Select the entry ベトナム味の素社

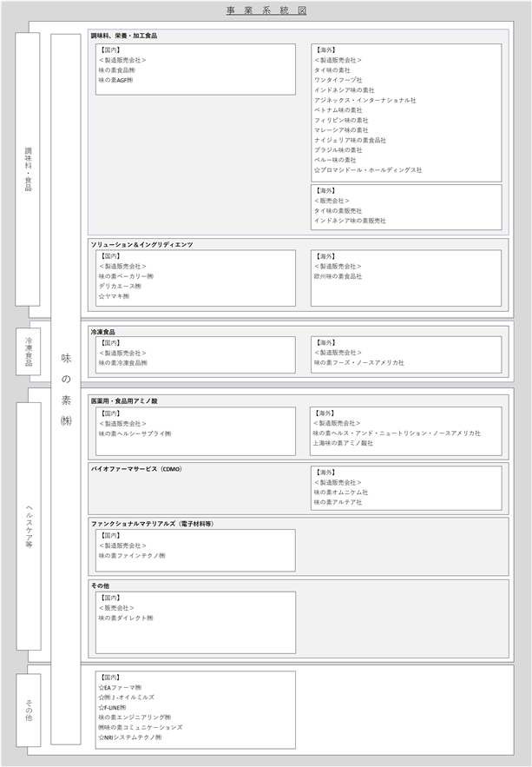click(338, 110)
